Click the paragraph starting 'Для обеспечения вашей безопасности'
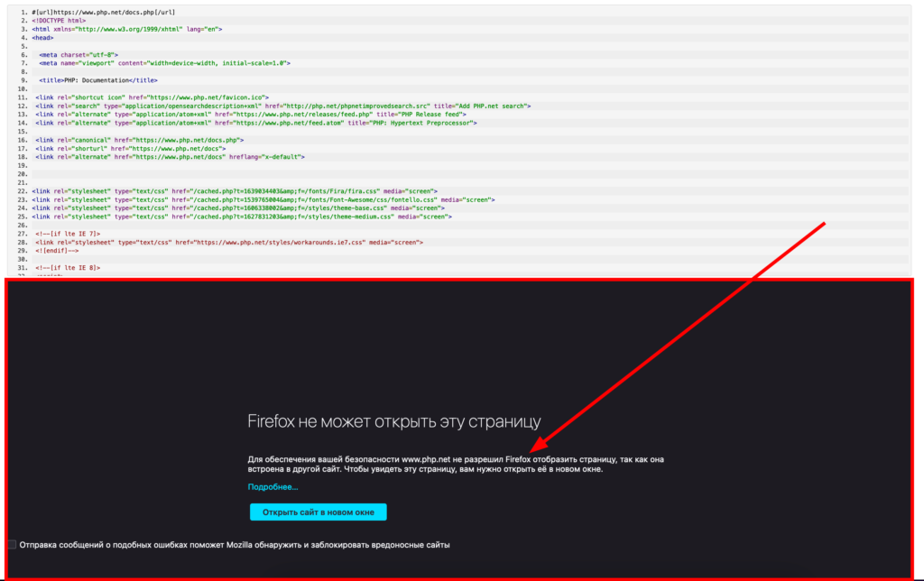The image size is (924, 581). pyautogui.click(x=456, y=465)
